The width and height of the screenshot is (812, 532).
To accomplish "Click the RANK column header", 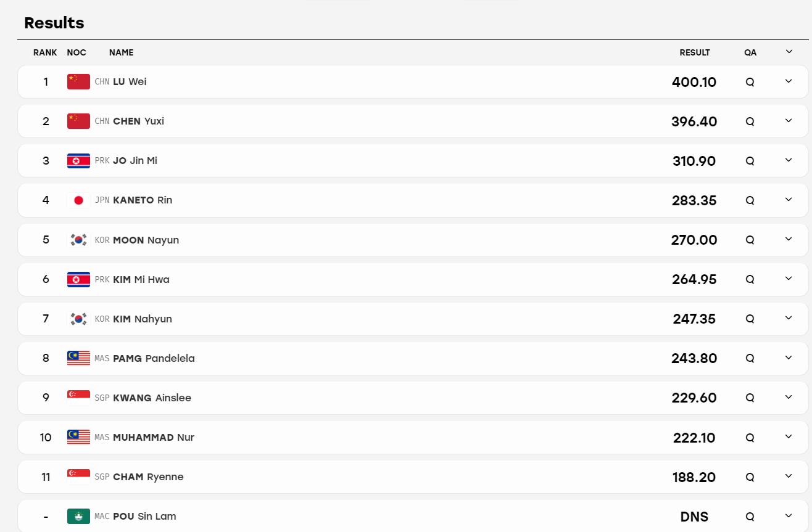I will tap(45, 52).
